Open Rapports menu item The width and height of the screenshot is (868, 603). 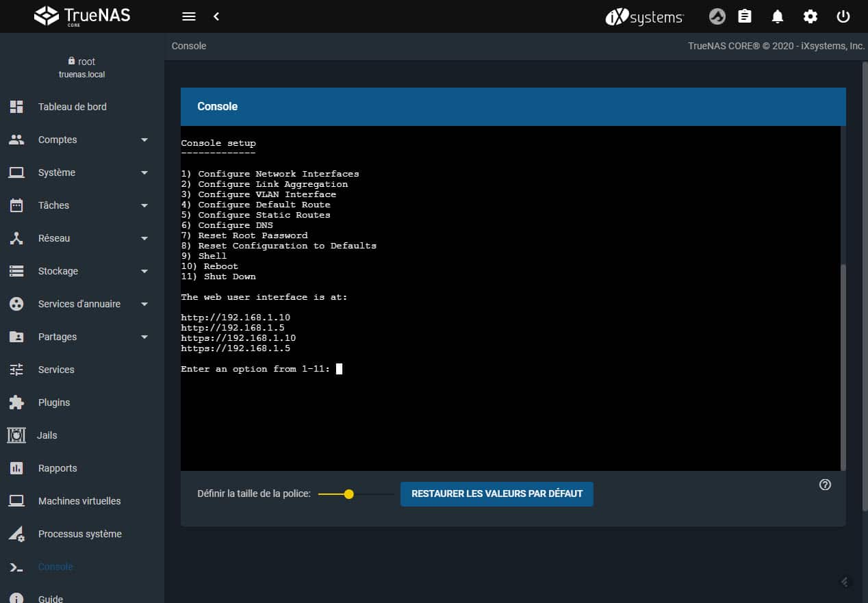click(82, 468)
